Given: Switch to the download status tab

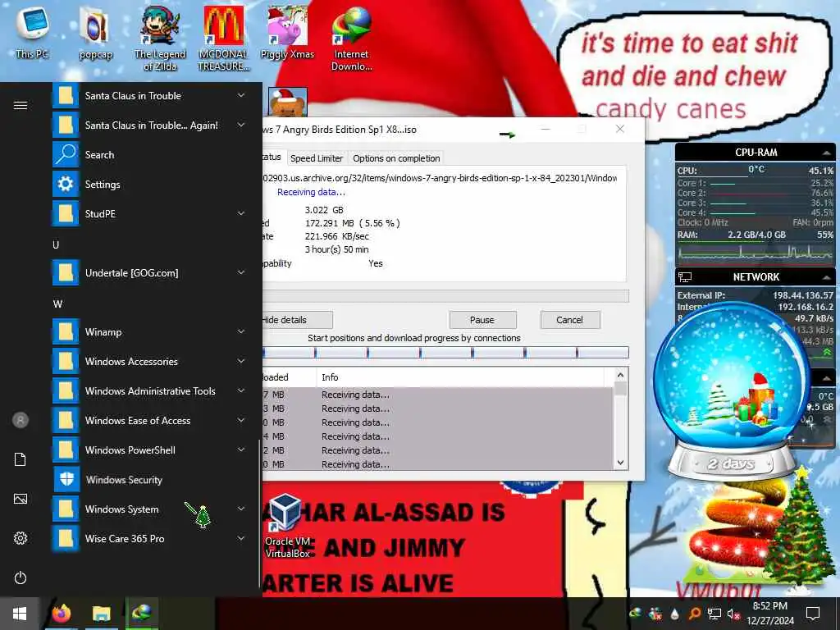Looking at the screenshot, I should [x=272, y=157].
